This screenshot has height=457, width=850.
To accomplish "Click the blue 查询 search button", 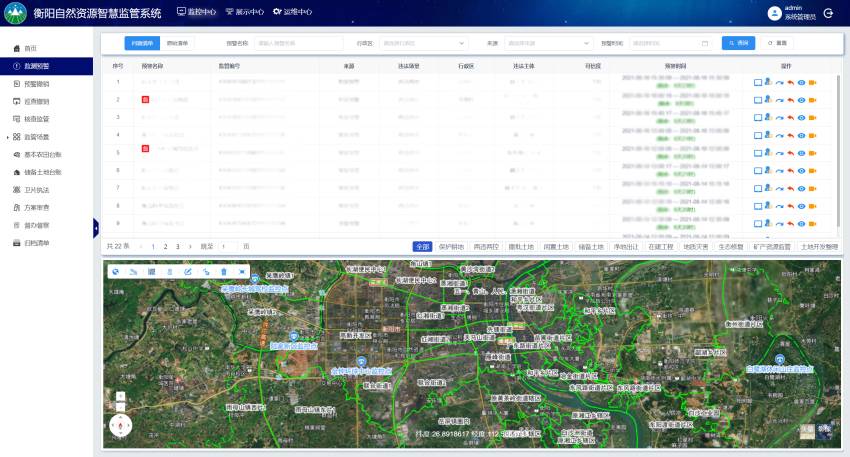I will [738, 43].
